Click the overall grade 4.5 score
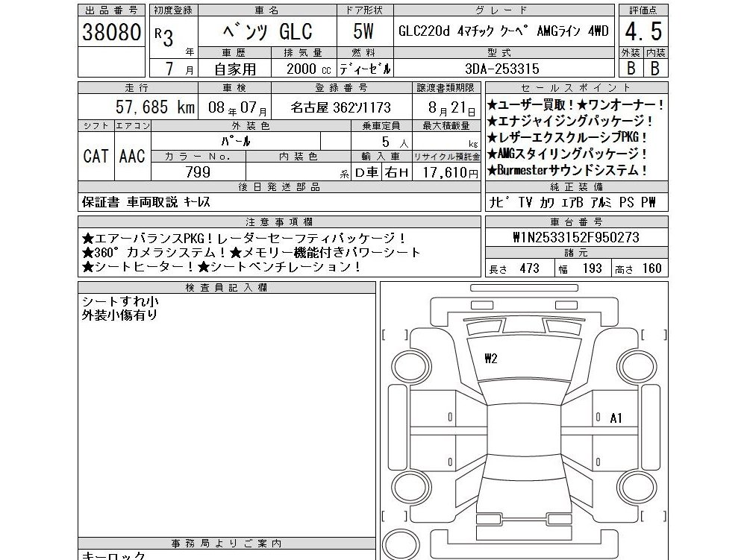747x560 pixels. coord(643,32)
